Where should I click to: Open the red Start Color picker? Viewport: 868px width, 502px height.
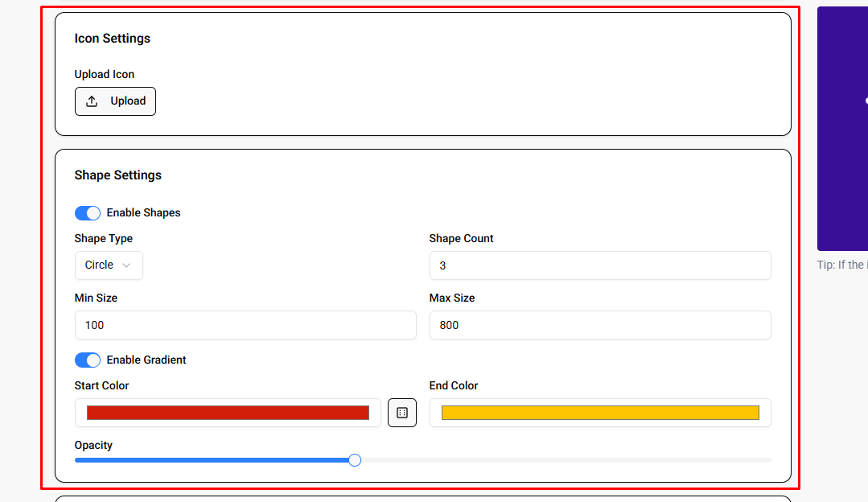(228, 413)
